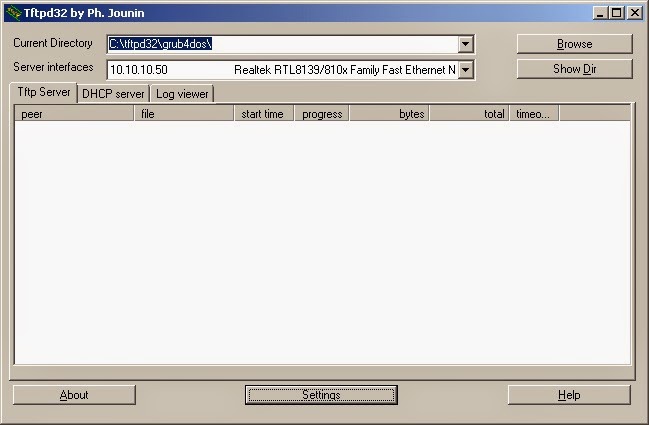Expand the Server interfaces dropdown list
The height and width of the screenshot is (425, 649).
click(x=466, y=70)
